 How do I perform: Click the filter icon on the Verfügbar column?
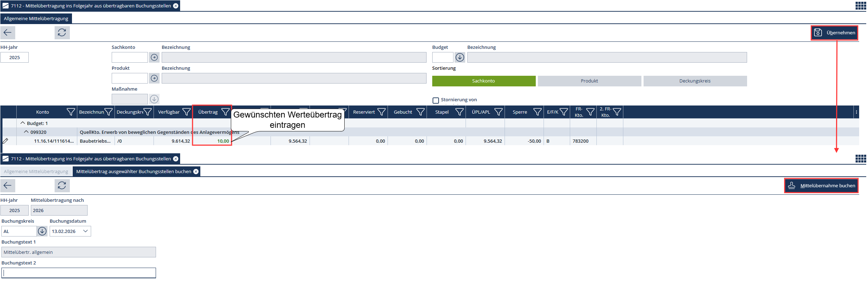[x=186, y=112]
